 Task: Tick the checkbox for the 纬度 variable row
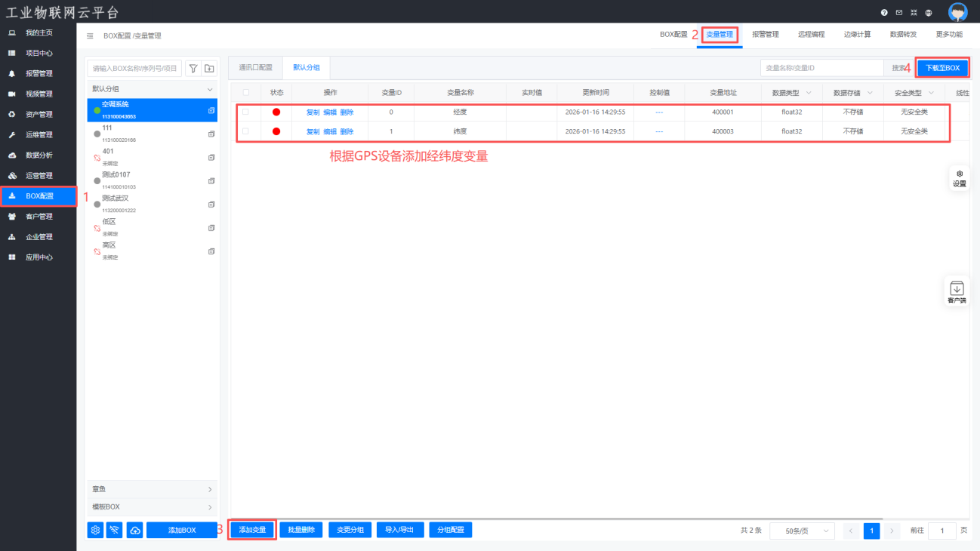(245, 131)
